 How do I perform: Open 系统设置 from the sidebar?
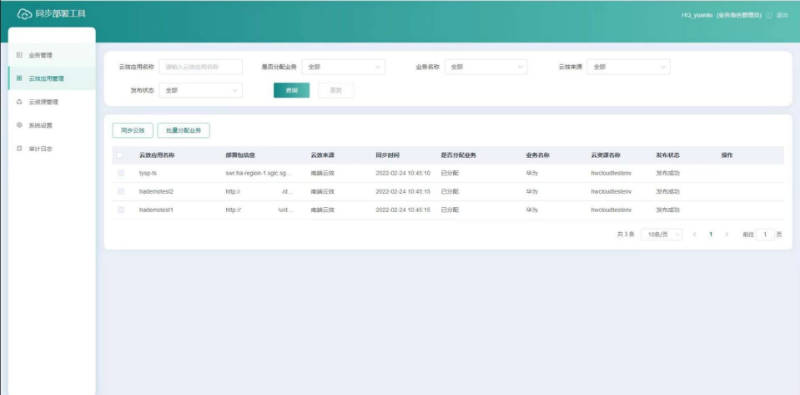[52, 125]
